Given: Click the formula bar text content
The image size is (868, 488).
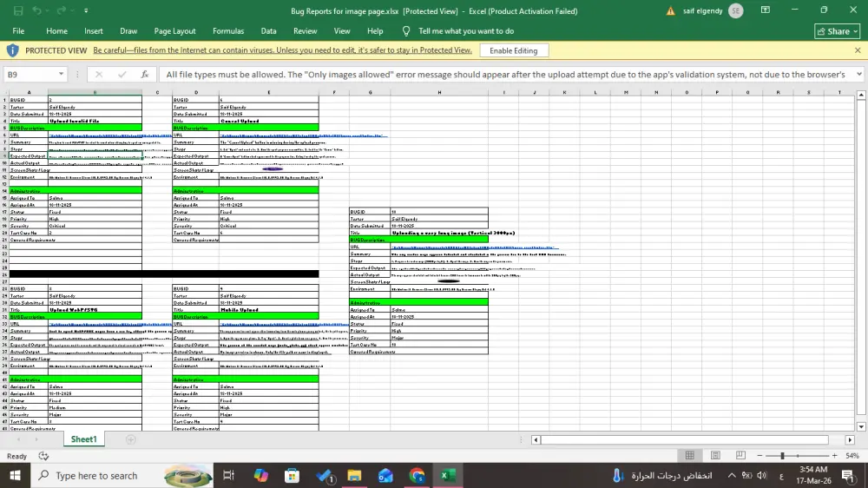Looking at the screenshot, I should pyautogui.click(x=505, y=74).
